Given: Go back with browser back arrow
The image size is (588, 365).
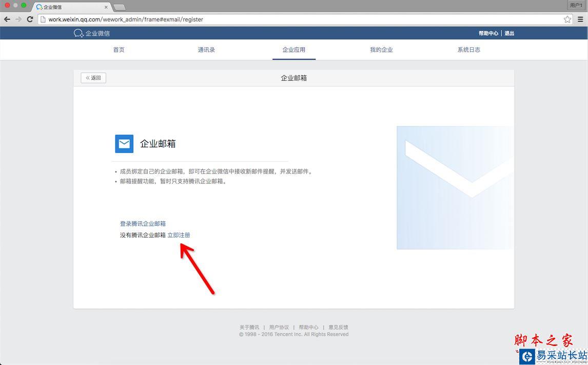Looking at the screenshot, I should 7,19.
